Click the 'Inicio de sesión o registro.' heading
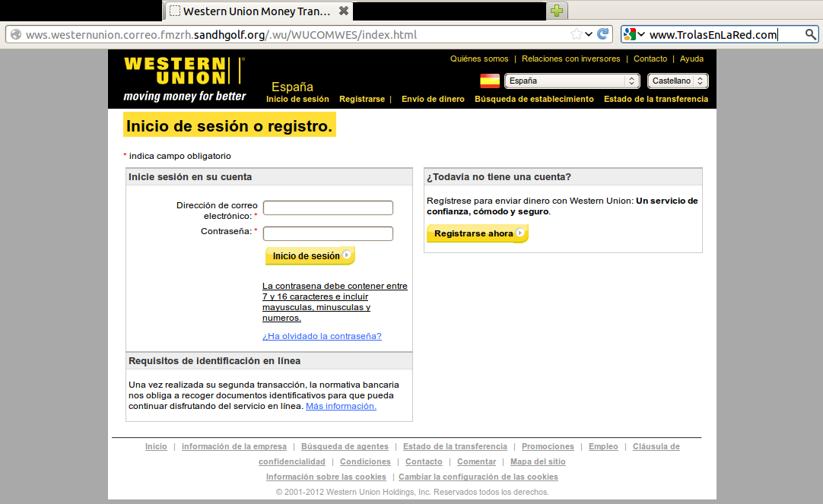Image resolution: width=823 pixels, height=504 pixels. click(230, 126)
